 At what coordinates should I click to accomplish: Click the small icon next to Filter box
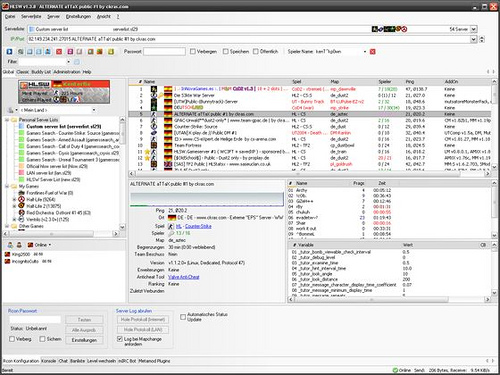(77, 62)
